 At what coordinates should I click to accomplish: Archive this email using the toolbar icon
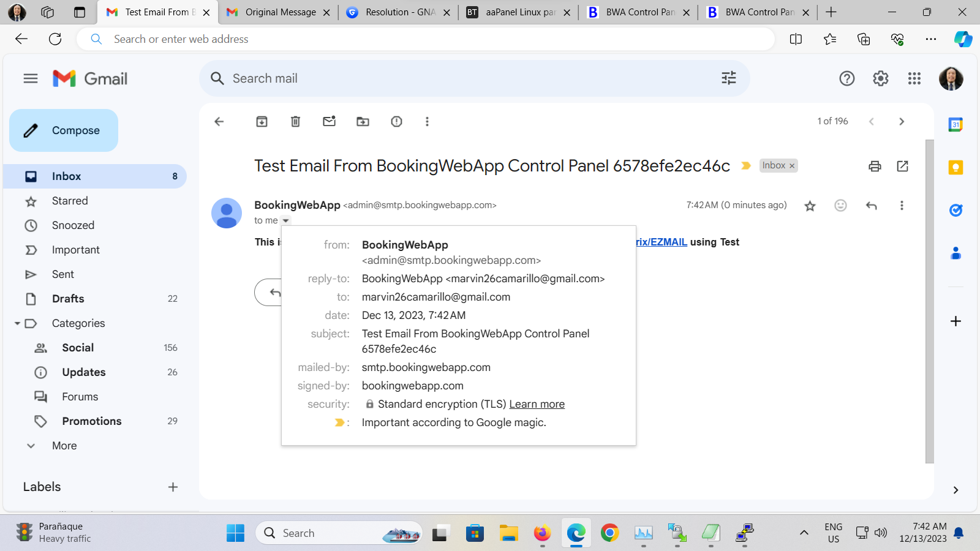coord(262,122)
